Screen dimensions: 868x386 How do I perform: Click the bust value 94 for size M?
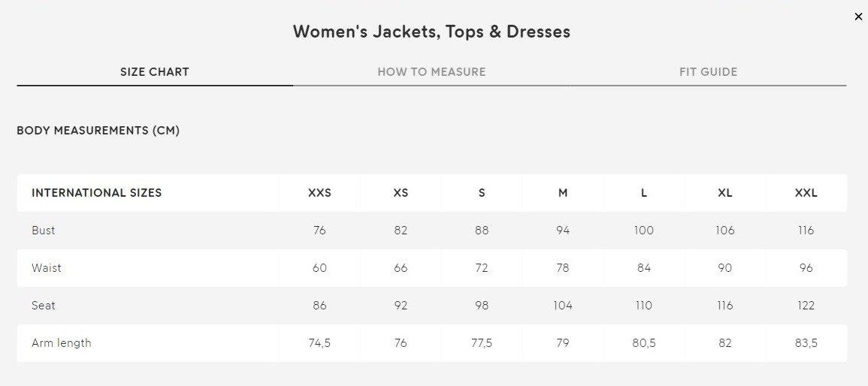pos(562,230)
